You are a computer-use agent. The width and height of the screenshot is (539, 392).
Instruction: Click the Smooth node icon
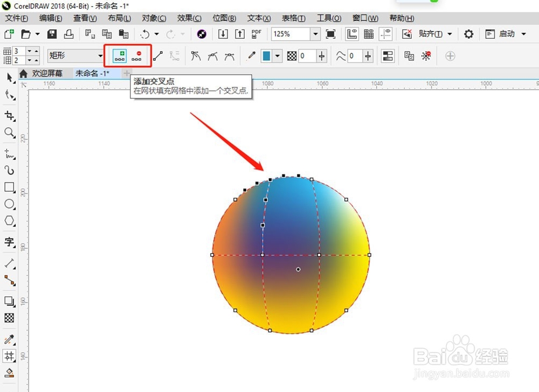tap(212, 55)
